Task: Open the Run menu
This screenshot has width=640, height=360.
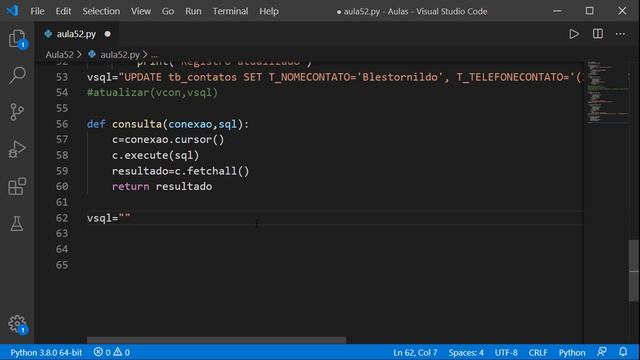Action: (x=193, y=11)
